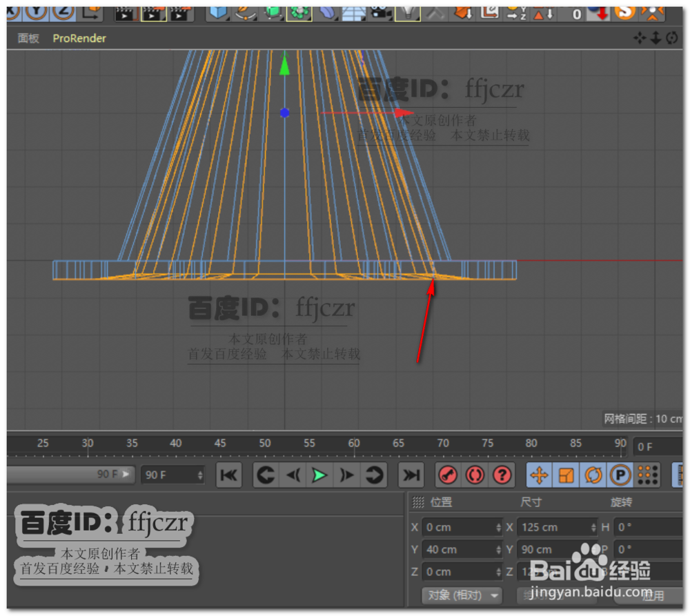Open the green array modeling icon
The width and height of the screenshot is (690, 616).
[299, 12]
